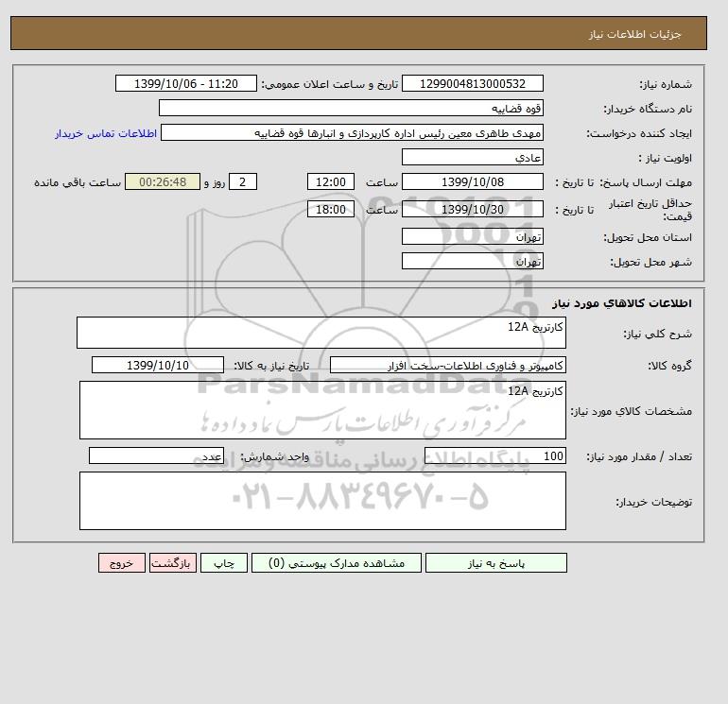The height and width of the screenshot is (704, 728).
Task: Click the delivery province field تهران
Action: [472, 236]
